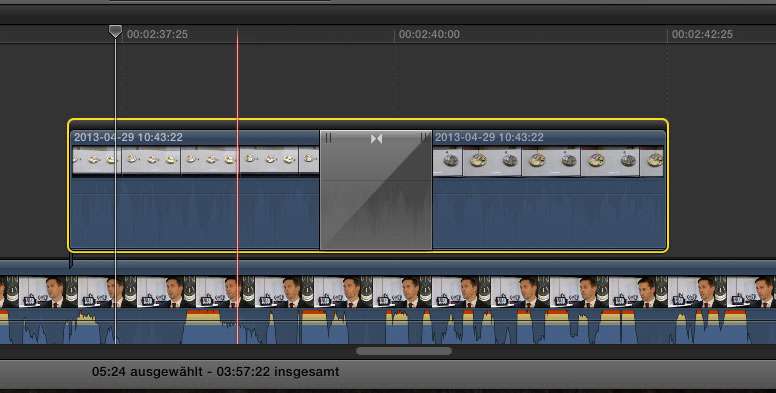The image size is (776, 393).
Task: Click the timeline horizontal scrollbar thumb
Action: tap(404, 351)
